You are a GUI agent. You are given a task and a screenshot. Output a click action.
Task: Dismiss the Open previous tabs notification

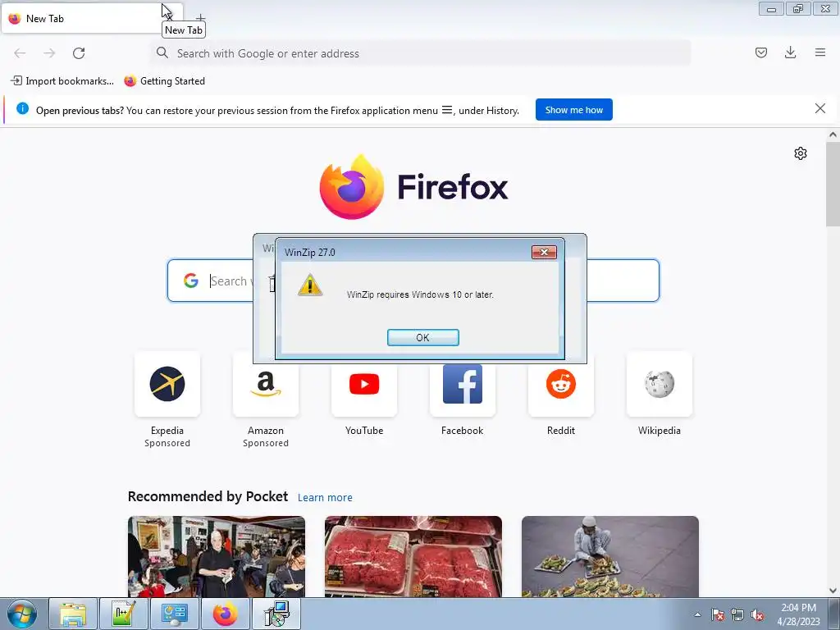pyautogui.click(x=819, y=109)
